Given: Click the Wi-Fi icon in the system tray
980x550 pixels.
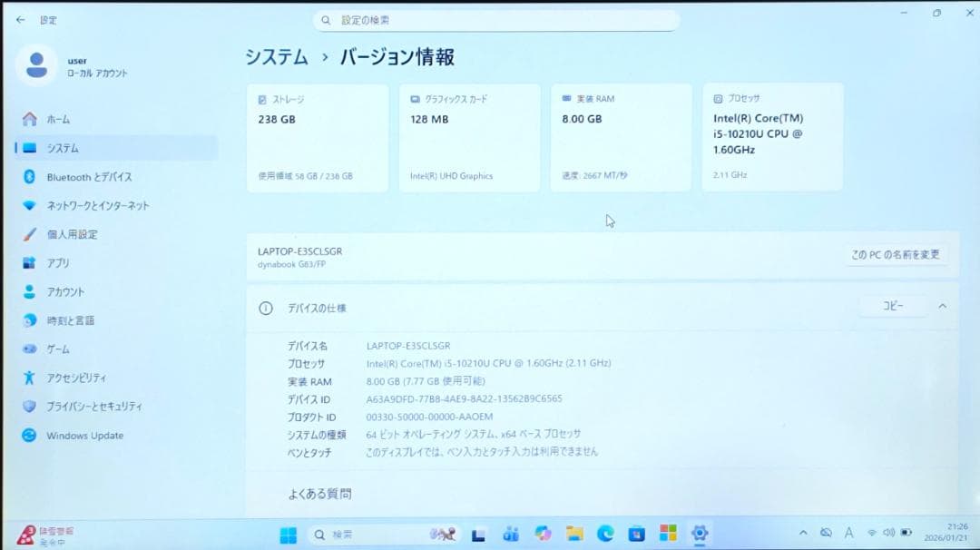Looking at the screenshot, I should click(872, 534).
